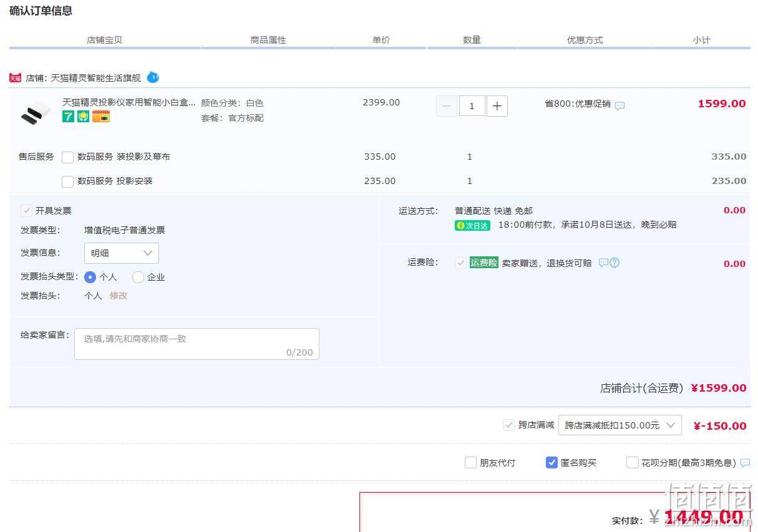The width and height of the screenshot is (758, 532).
Task: Click the 优惠方式 column header
Action: tap(585, 40)
